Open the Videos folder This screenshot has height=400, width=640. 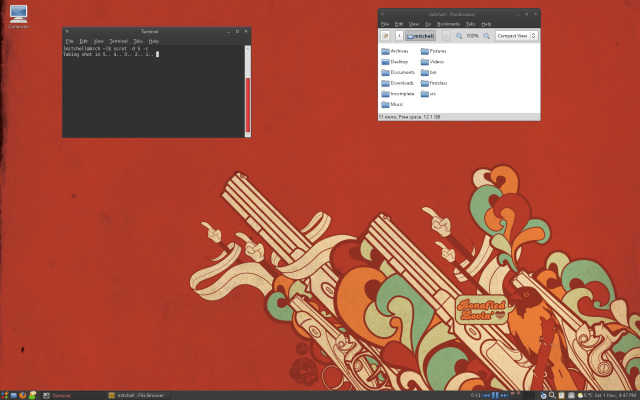click(x=432, y=62)
